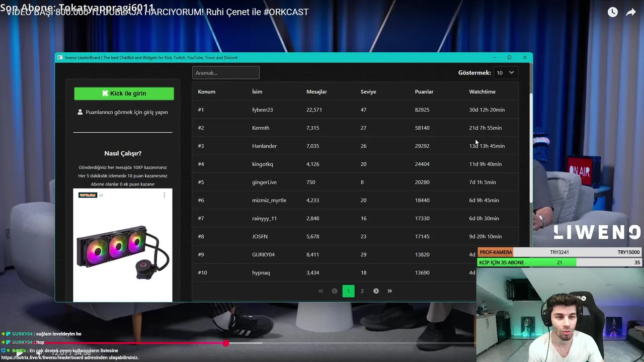Image resolution: width=644 pixels, height=362 pixels.
Task: Click the 82925 points value
Action: pos(422,110)
